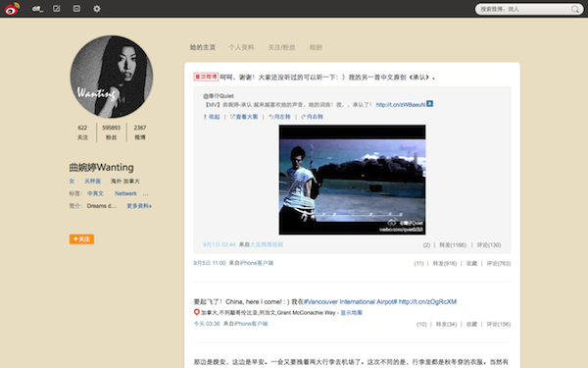
Task: Click the search magnifier icon
Action: click(575, 9)
